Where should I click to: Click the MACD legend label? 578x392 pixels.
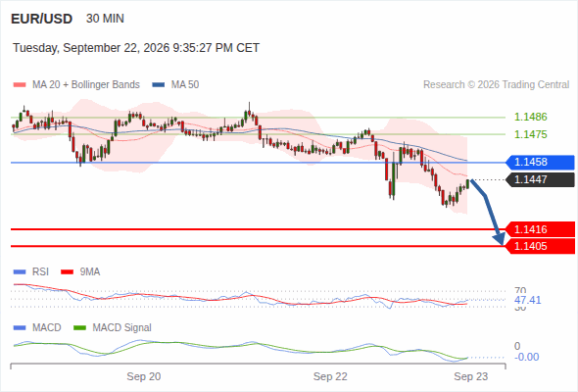coord(46,328)
